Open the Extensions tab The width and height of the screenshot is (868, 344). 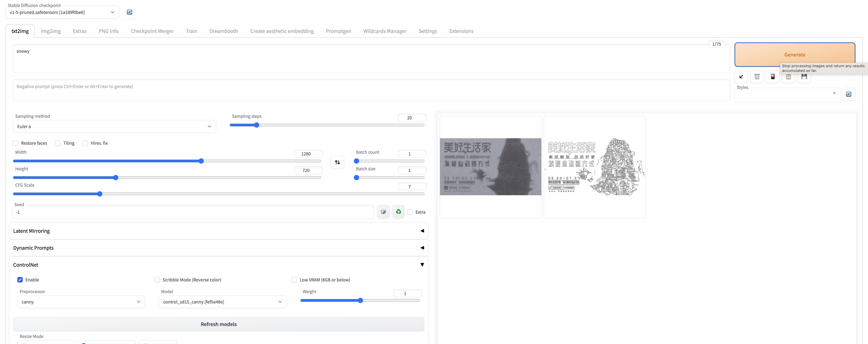point(461,31)
